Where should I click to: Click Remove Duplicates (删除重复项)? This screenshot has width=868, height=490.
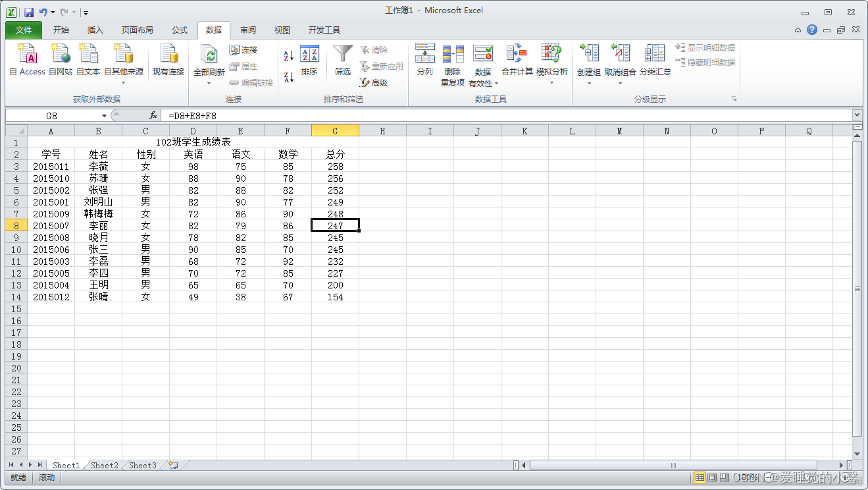click(x=453, y=65)
